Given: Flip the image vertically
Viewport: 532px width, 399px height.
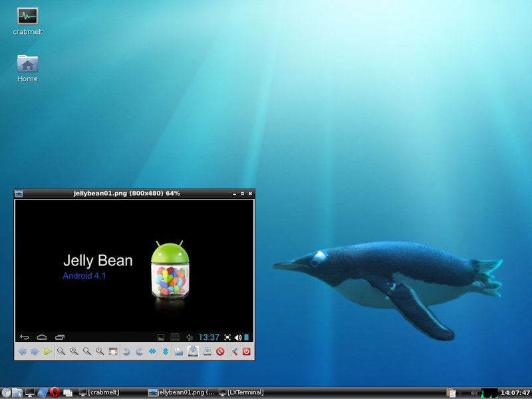Looking at the screenshot, I should point(165,351).
